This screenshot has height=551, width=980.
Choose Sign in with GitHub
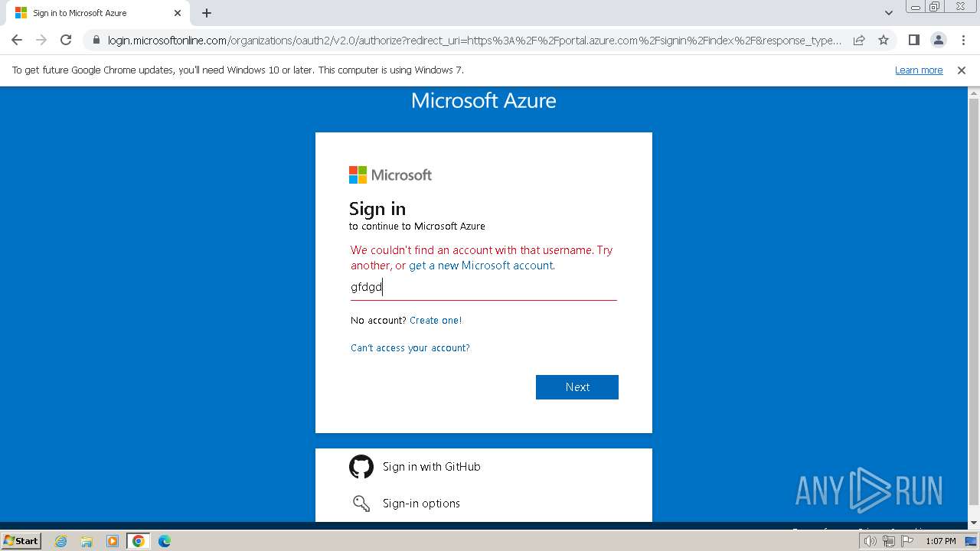484,467
